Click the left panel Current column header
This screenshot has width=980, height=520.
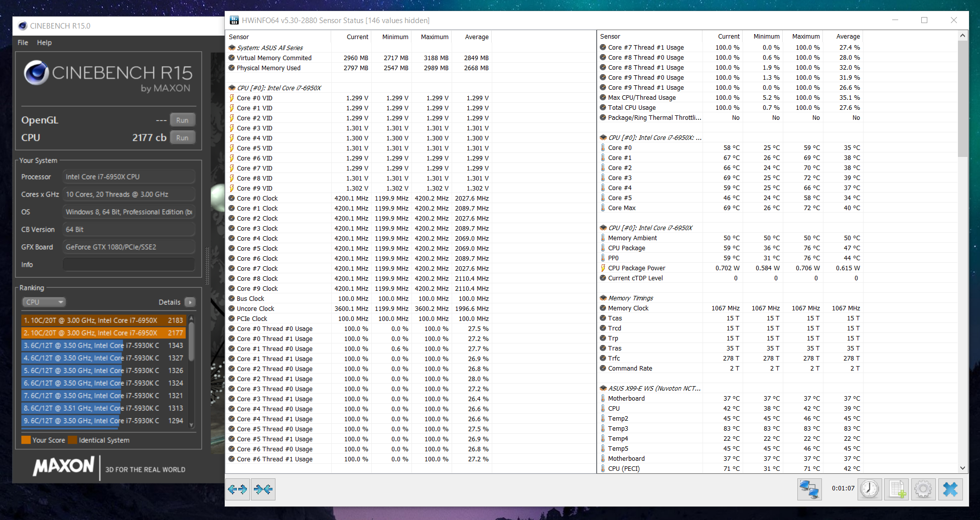(351, 37)
